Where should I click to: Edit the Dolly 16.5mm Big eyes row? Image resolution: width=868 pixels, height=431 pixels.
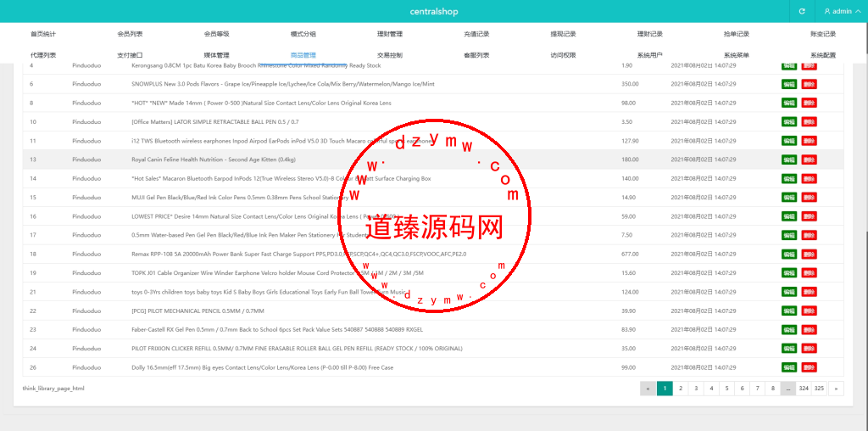(x=789, y=367)
